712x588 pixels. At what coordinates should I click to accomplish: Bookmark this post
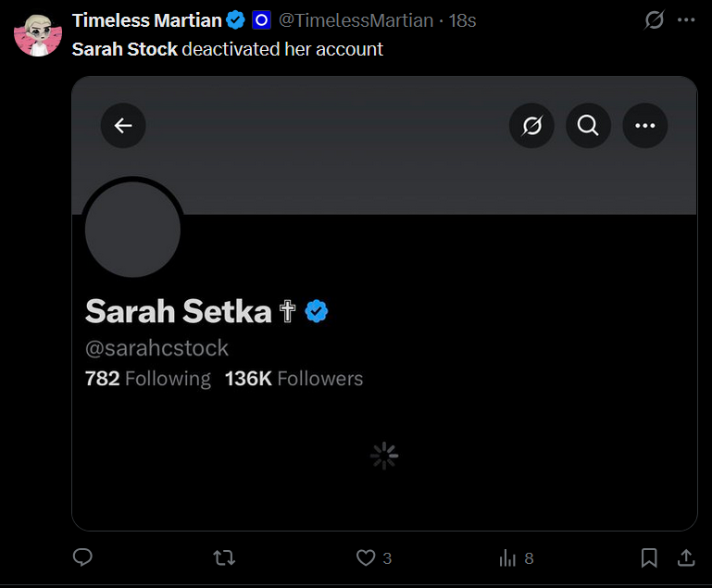649,557
